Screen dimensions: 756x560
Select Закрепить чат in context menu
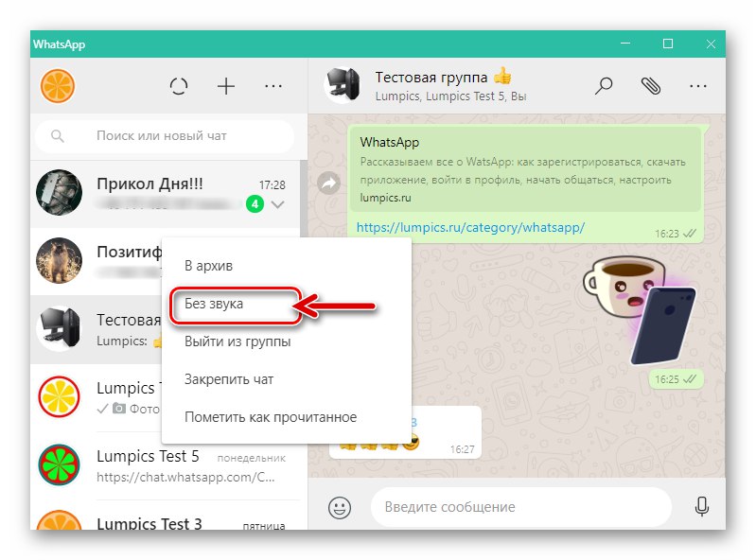pyautogui.click(x=229, y=379)
